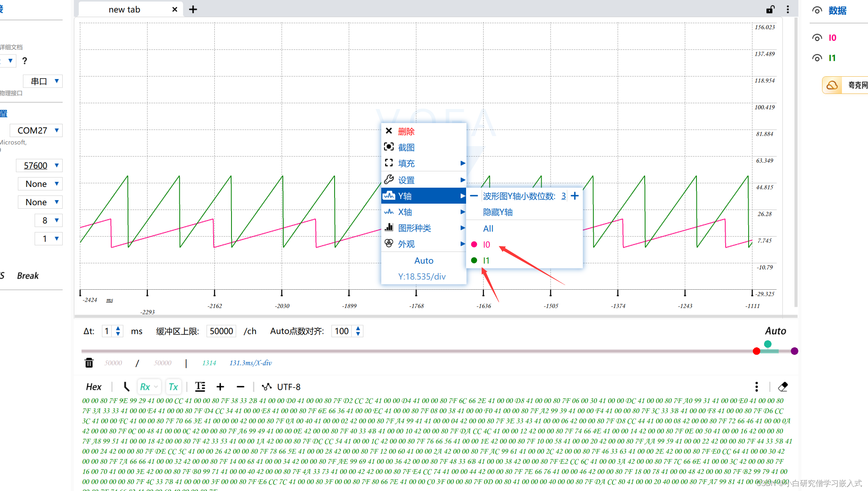Open the X轴 submenu item
The height and width of the screenshot is (491, 868).
tap(405, 212)
